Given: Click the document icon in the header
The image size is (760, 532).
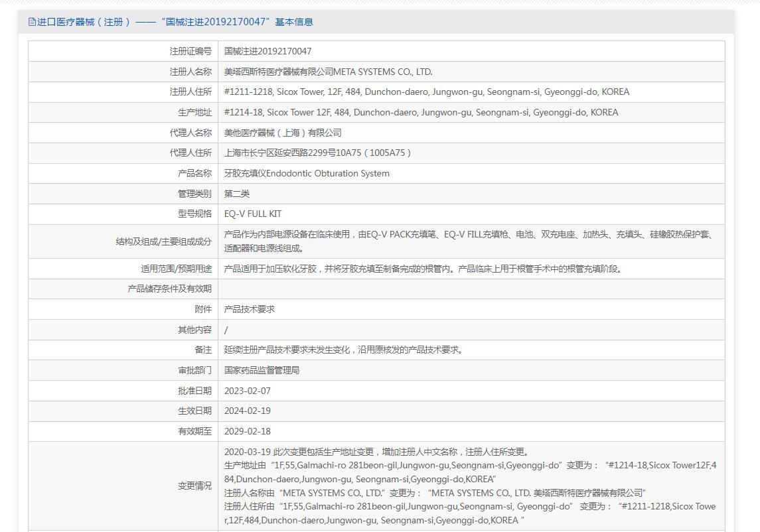Looking at the screenshot, I should coord(32,22).
